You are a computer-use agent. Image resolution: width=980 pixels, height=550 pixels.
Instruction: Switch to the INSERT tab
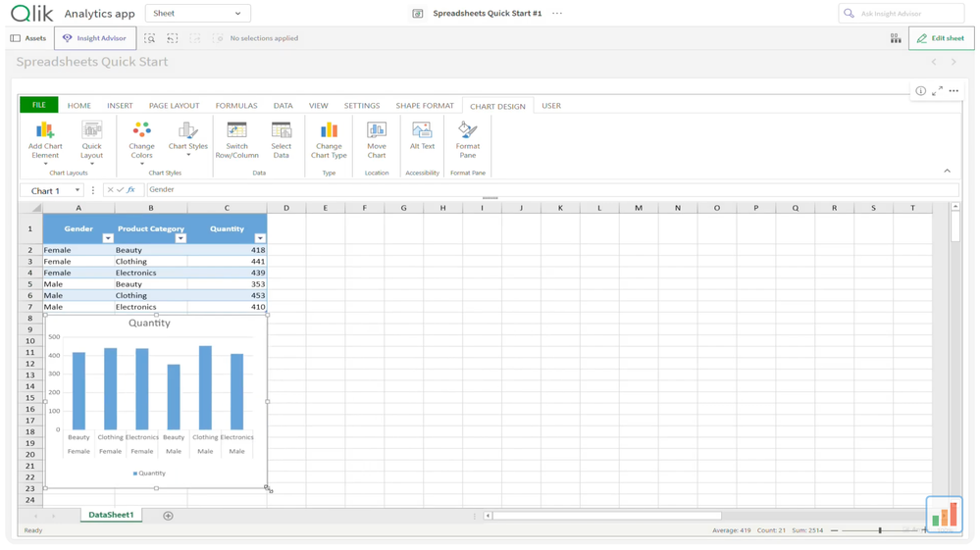pos(120,106)
